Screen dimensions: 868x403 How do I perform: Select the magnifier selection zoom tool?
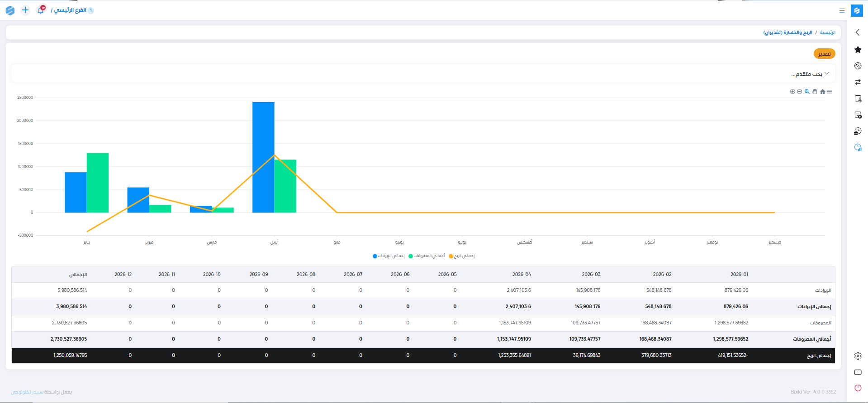pos(807,92)
